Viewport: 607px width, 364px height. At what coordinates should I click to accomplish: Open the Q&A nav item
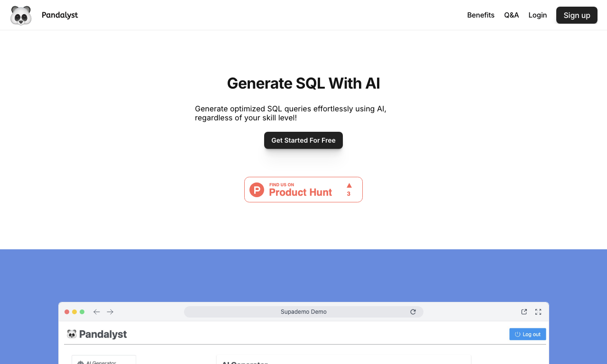coord(511,15)
